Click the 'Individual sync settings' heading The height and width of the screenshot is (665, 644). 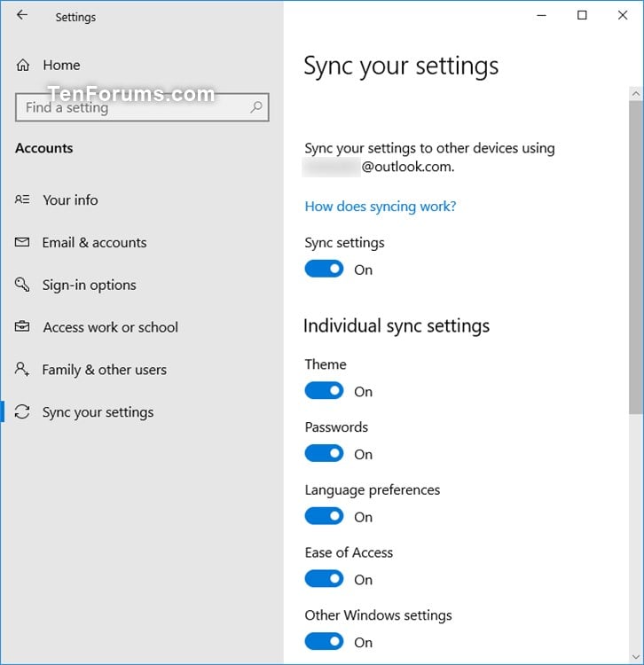[x=397, y=326]
